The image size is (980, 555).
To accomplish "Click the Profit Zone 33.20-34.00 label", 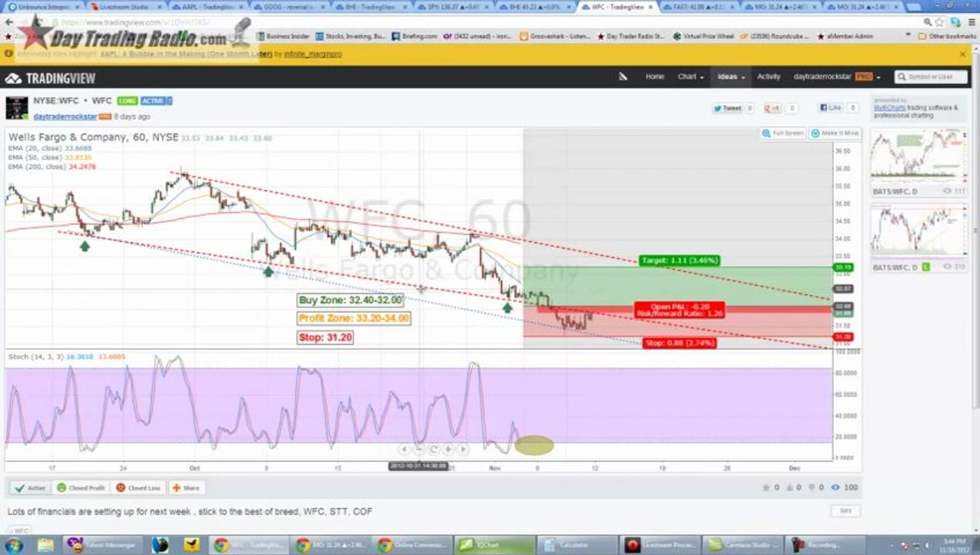I will point(354,318).
